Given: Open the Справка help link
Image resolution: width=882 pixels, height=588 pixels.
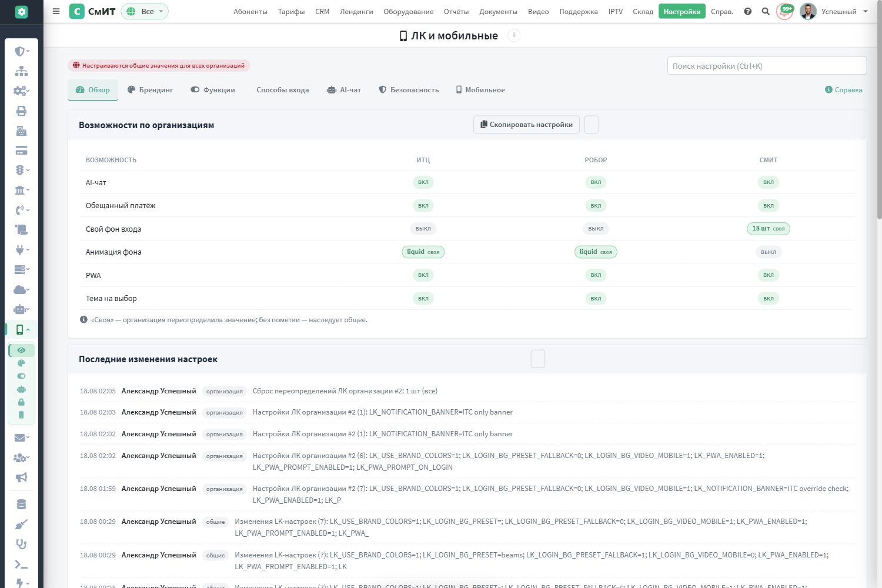Looking at the screenshot, I should click(844, 90).
